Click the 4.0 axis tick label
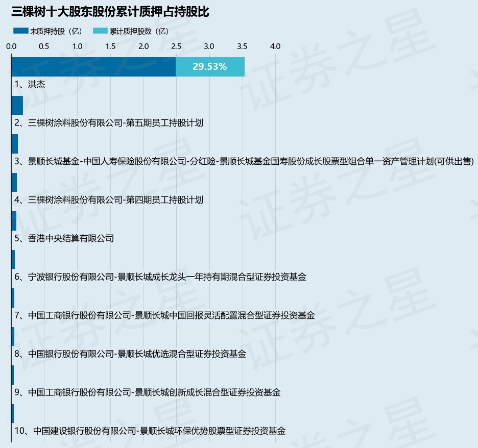The image size is (478, 448). [275, 46]
